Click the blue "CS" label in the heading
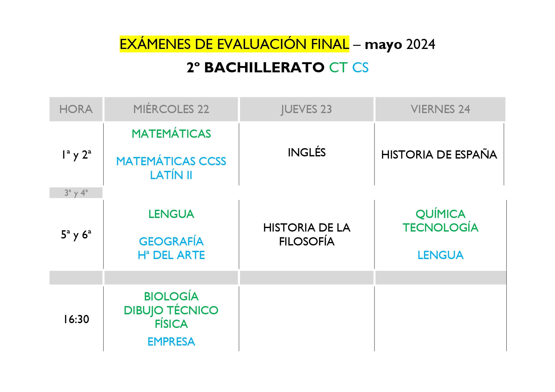 pyautogui.click(x=360, y=68)
